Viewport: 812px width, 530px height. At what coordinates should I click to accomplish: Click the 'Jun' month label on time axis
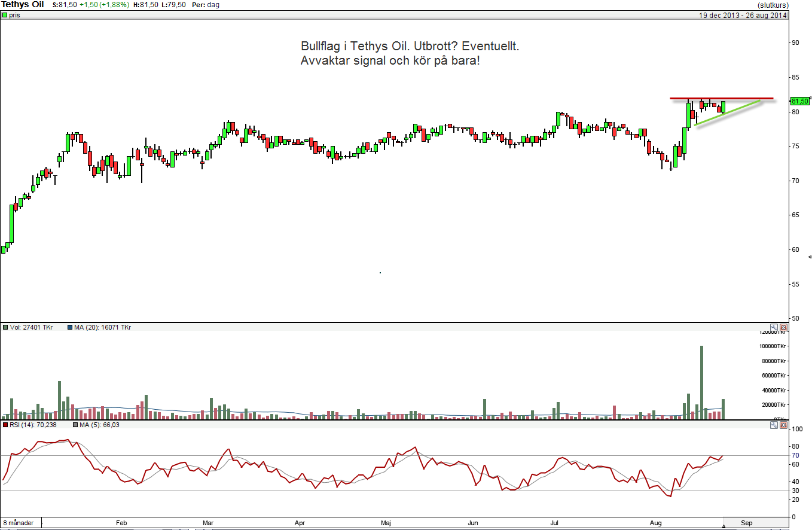tap(473, 523)
